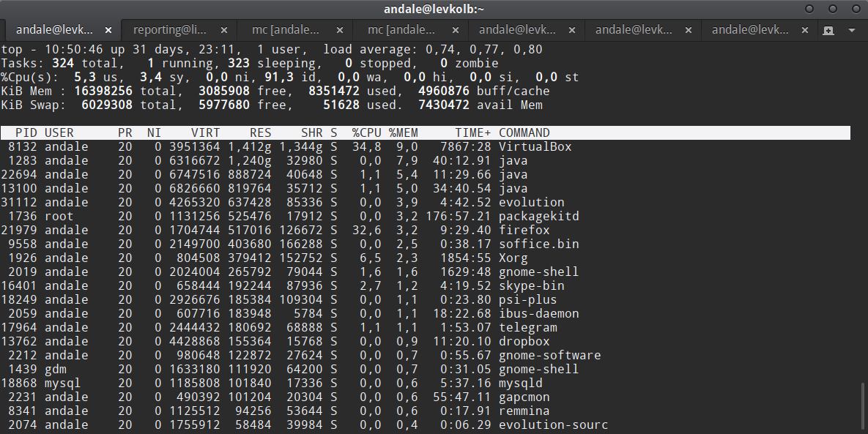Select the first andale@levk... tab
This screenshot has height=434, width=868.
[54, 30]
